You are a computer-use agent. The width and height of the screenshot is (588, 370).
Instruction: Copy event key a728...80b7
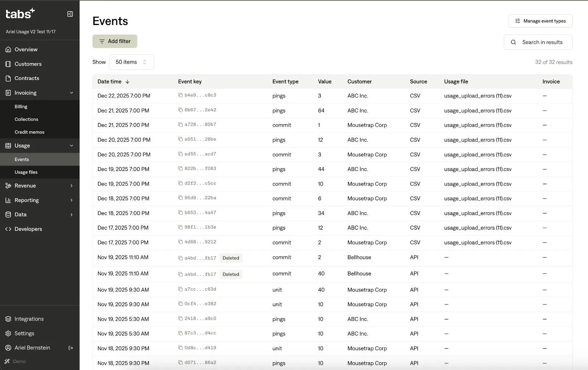(x=180, y=125)
